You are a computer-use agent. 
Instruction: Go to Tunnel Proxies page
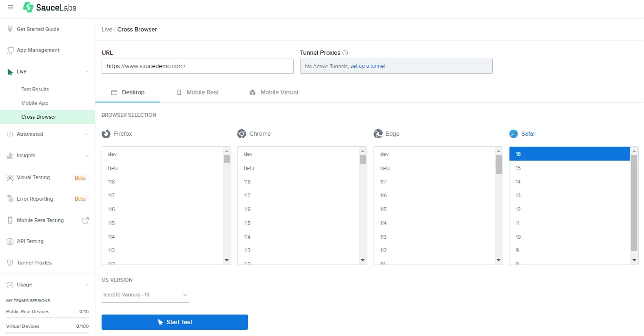[35, 263]
